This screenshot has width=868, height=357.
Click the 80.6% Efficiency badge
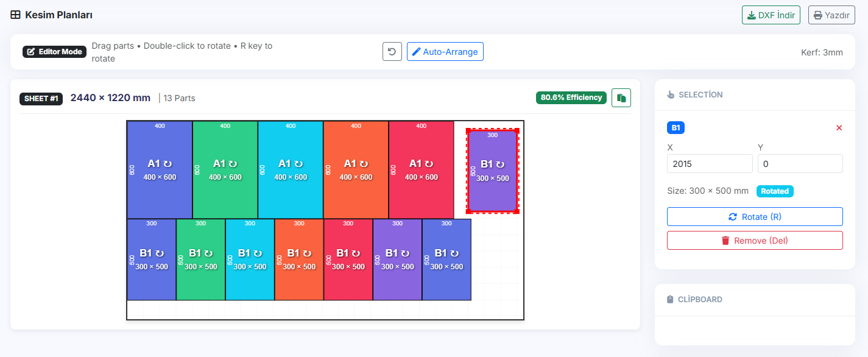pos(571,97)
